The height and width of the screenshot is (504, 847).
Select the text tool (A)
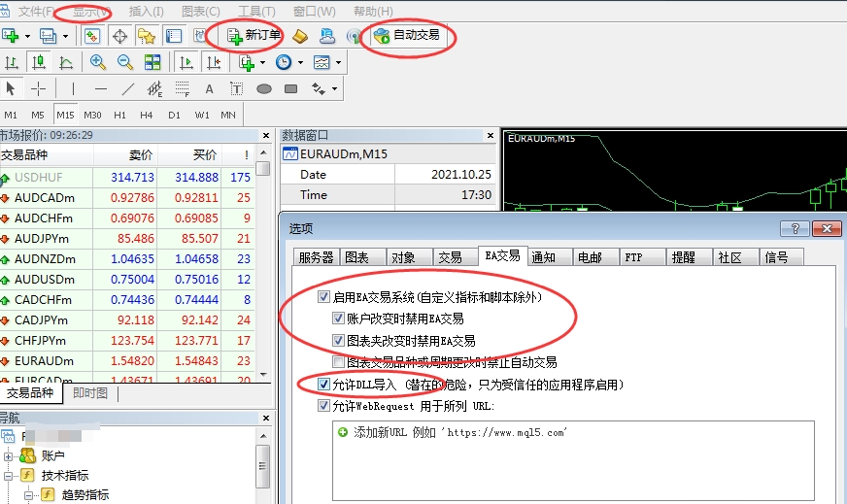pyautogui.click(x=209, y=88)
